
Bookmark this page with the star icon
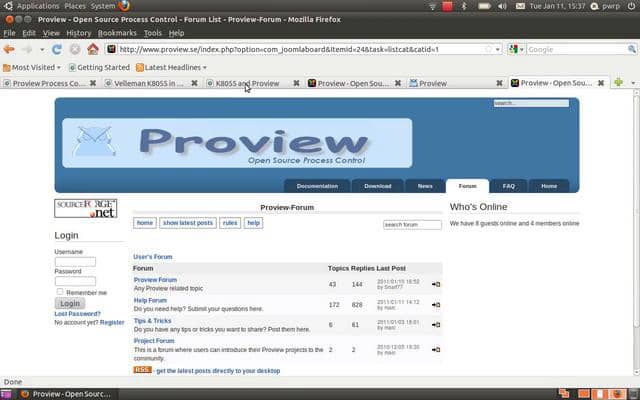pyautogui.click(x=489, y=49)
